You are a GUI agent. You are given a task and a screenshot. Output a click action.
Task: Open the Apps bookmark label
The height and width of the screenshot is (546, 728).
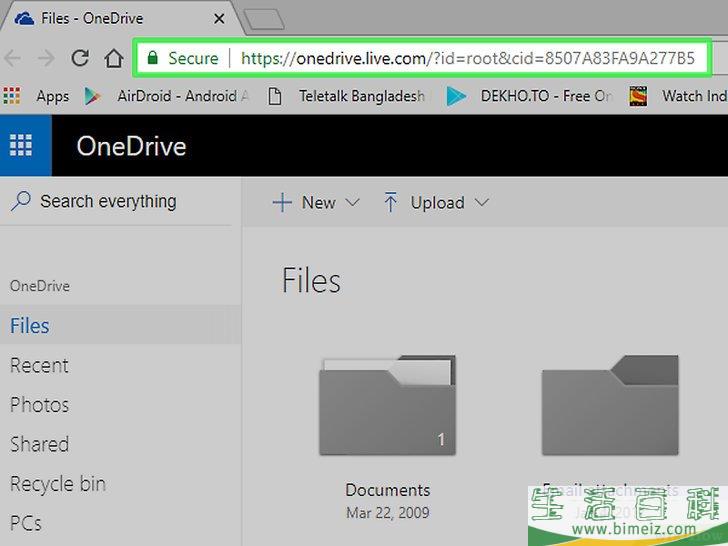tap(52, 96)
